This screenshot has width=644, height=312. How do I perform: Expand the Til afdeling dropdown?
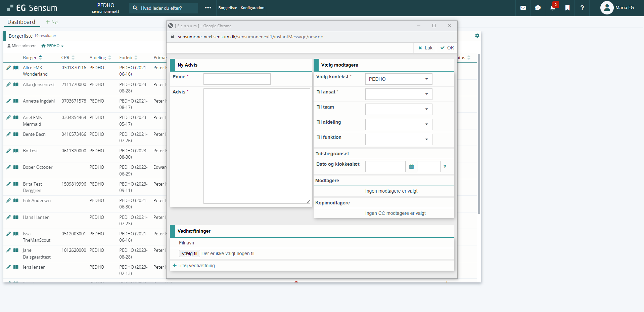(x=399, y=124)
